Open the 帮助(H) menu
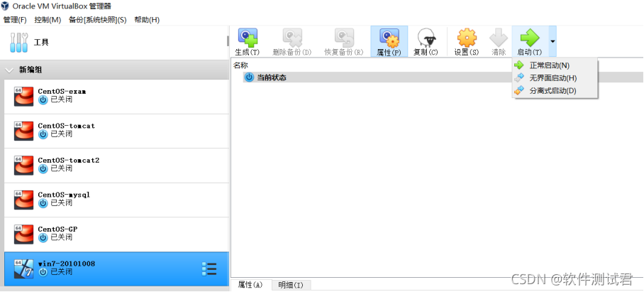The width and height of the screenshot is (644, 292). pyautogui.click(x=147, y=20)
